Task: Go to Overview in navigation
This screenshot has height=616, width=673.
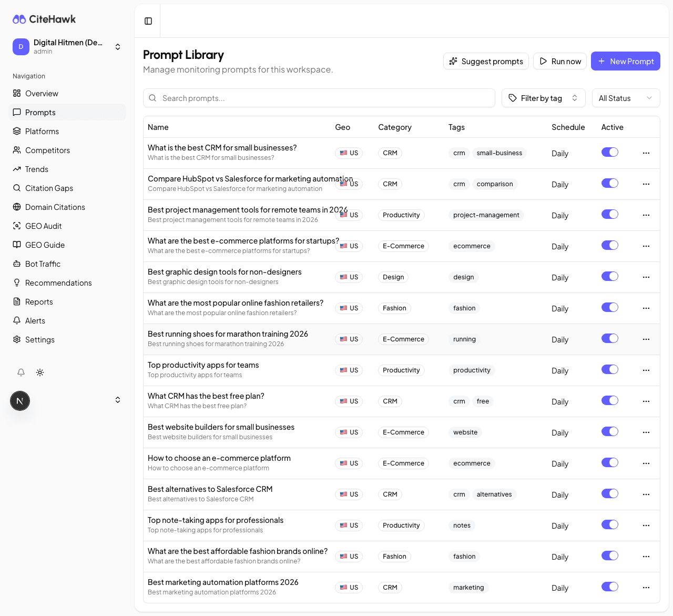Action: 67,93
